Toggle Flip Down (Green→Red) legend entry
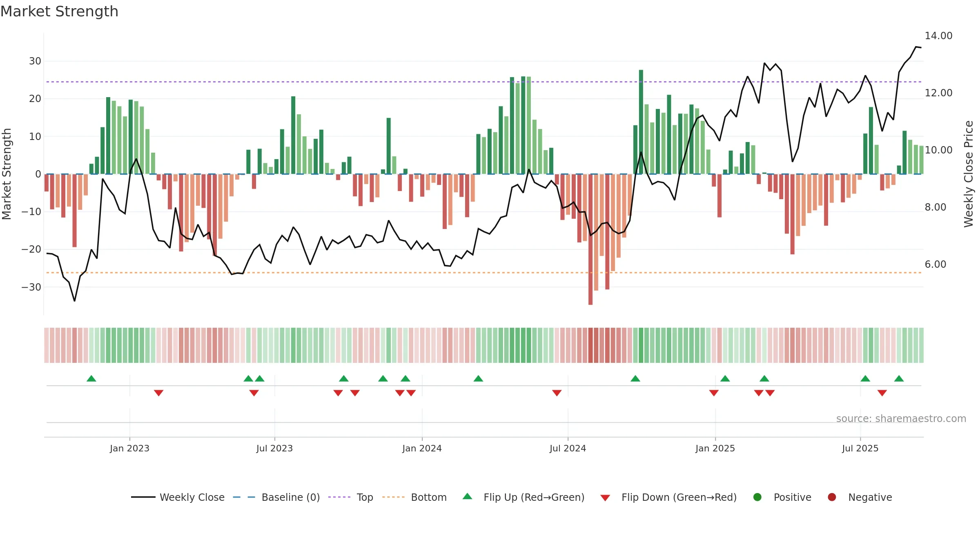The height and width of the screenshot is (551, 980). (668, 497)
